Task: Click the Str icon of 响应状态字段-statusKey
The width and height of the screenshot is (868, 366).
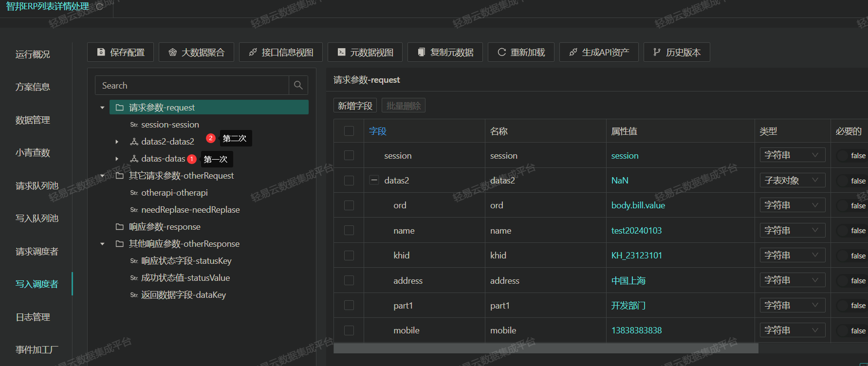Action: coord(134,261)
